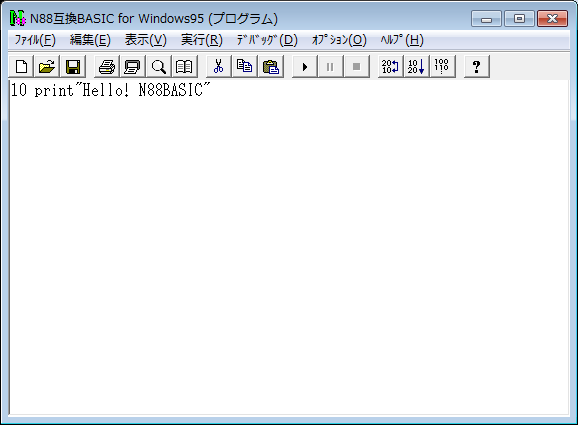This screenshot has width=578, height=425.
Task: Save the program with the floppy disk icon
Action: [x=73, y=67]
